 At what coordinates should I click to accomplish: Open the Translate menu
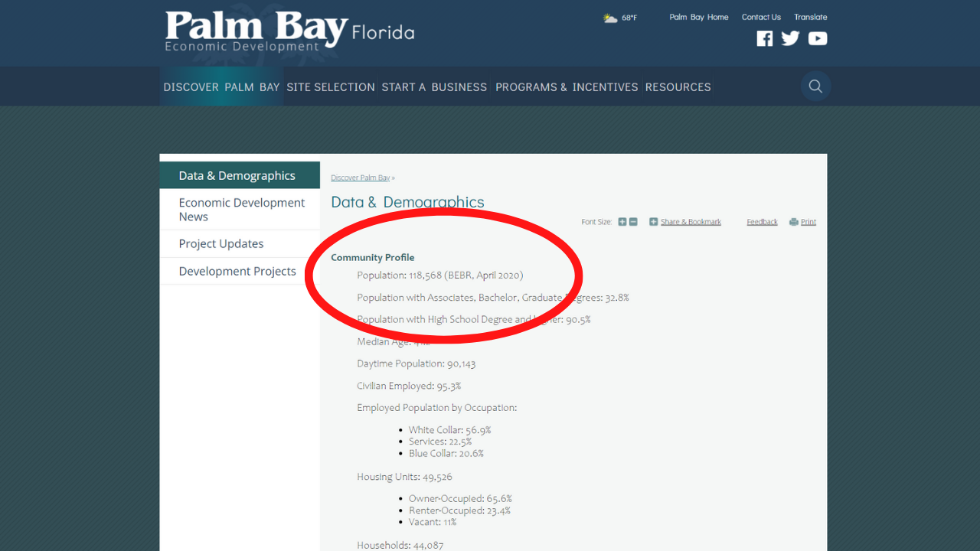click(x=810, y=16)
